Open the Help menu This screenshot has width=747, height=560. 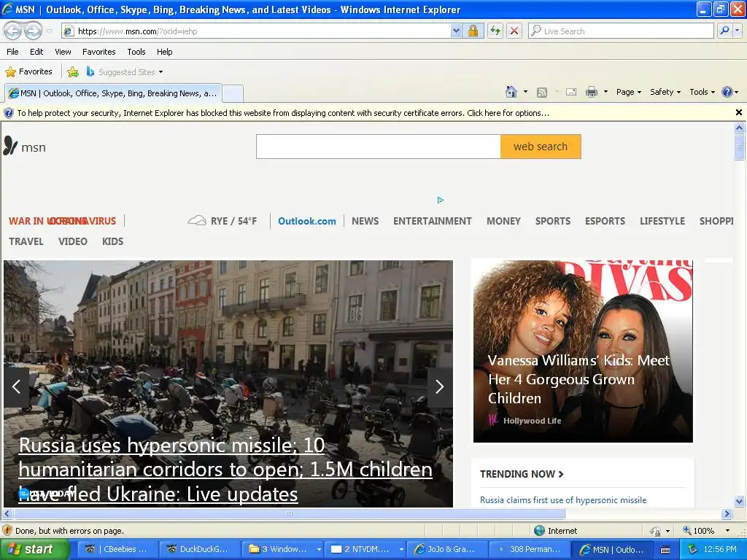[x=164, y=52]
